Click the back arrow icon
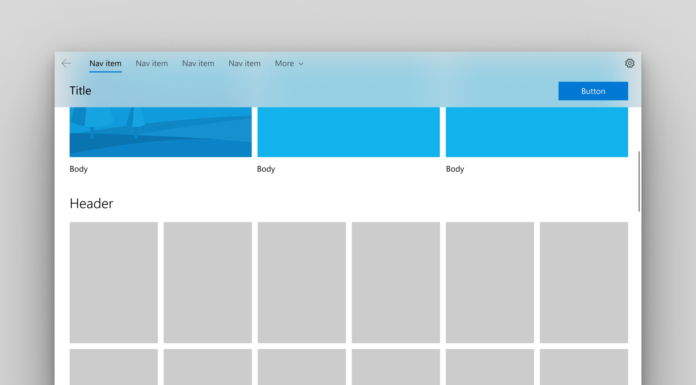 coord(66,64)
